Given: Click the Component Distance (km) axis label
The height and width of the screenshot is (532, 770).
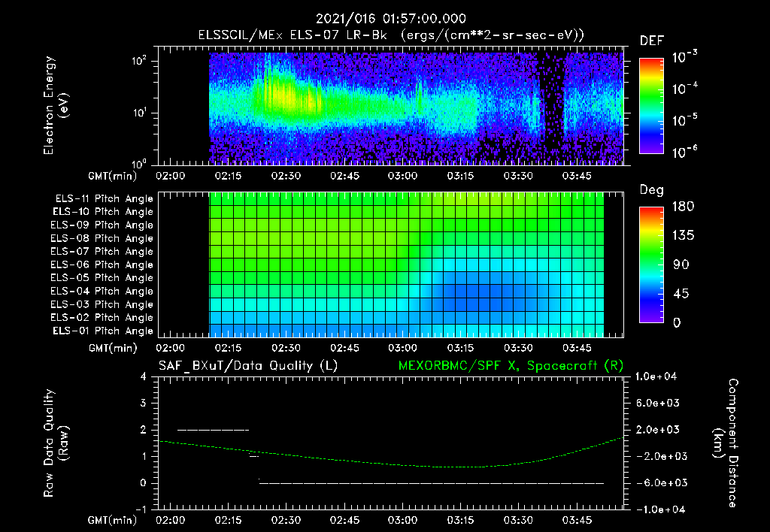Looking at the screenshot, I should [x=726, y=443].
